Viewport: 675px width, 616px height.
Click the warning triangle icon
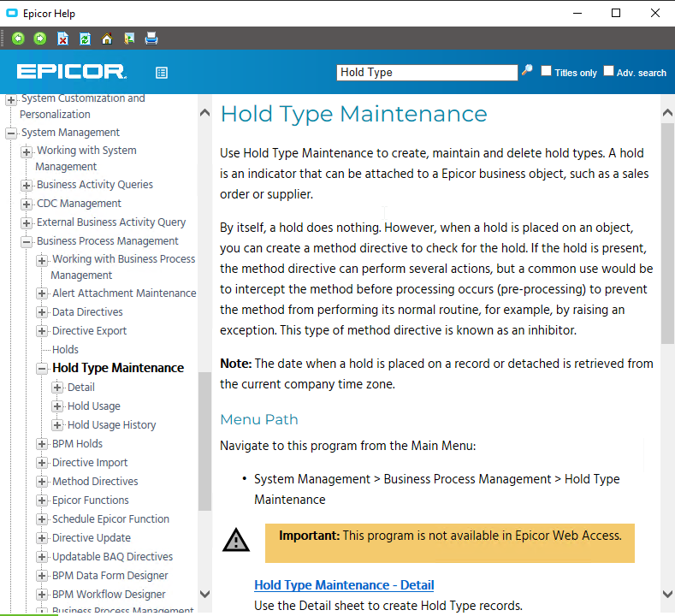(236, 540)
